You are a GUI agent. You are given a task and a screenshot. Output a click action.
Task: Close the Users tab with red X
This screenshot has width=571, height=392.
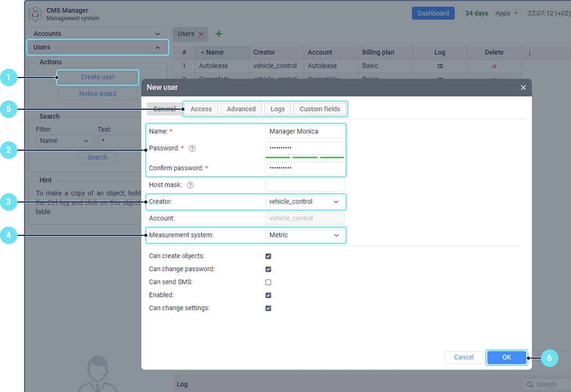point(201,34)
